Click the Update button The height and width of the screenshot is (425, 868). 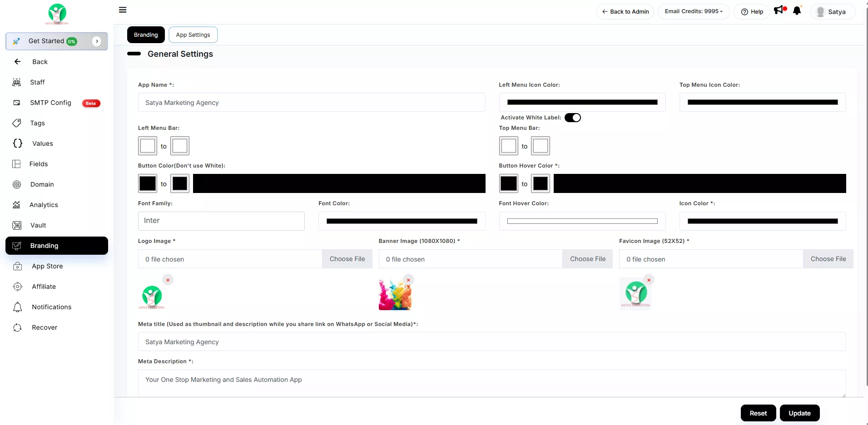tap(799, 413)
